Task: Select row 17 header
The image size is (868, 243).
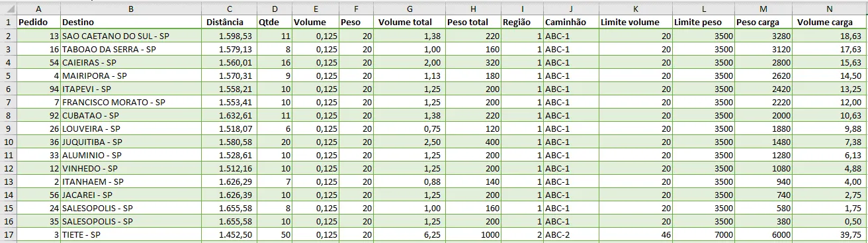Action: click(8, 234)
